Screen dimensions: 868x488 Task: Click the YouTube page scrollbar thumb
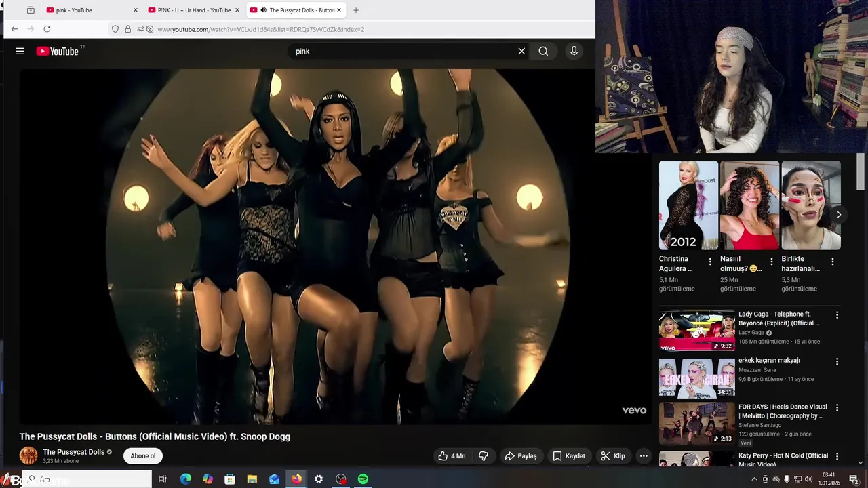(861, 173)
